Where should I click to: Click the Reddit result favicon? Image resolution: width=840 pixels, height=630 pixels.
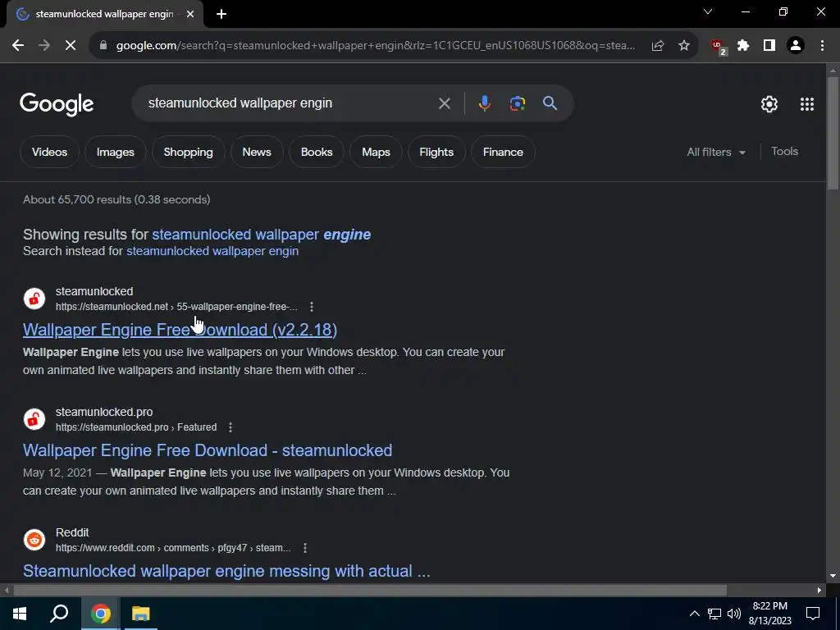(34, 540)
